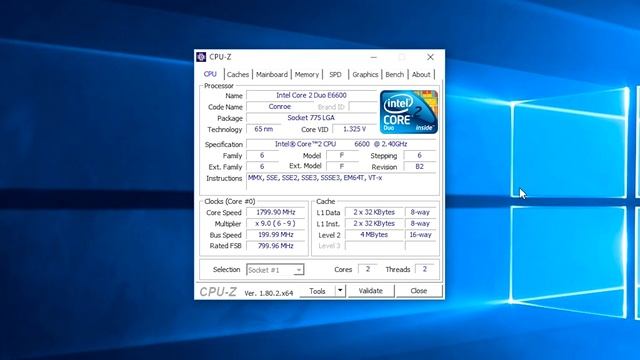Image resolution: width=640 pixels, height=360 pixels.
Task: Click the Level 2 cache value 4 MBytes
Action: pyautogui.click(x=374, y=235)
